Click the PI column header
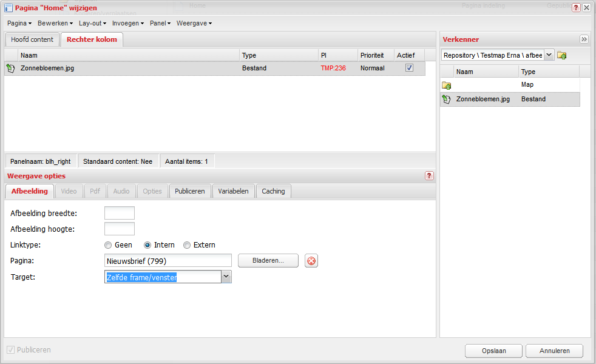This screenshot has width=596, height=364. click(x=338, y=55)
